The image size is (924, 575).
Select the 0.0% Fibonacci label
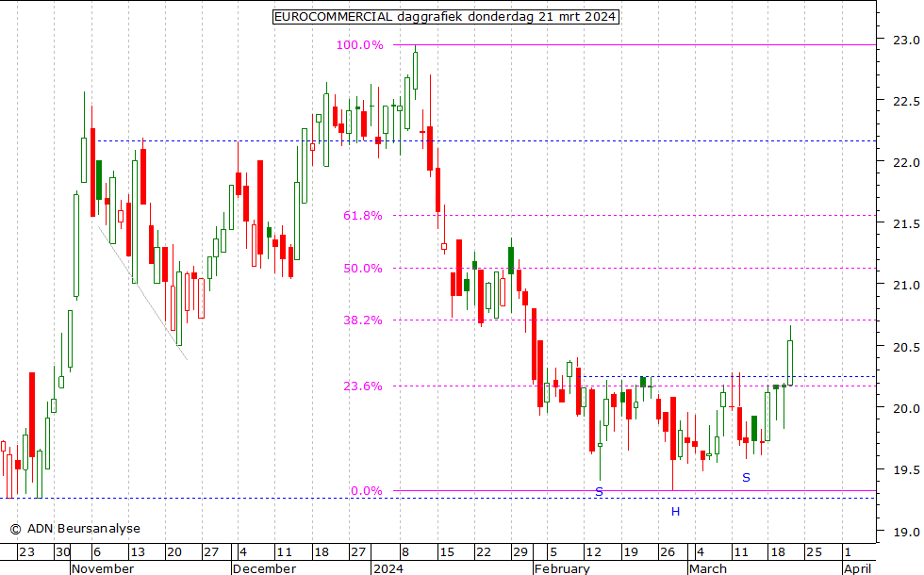pyautogui.click(x=367, y=491)
